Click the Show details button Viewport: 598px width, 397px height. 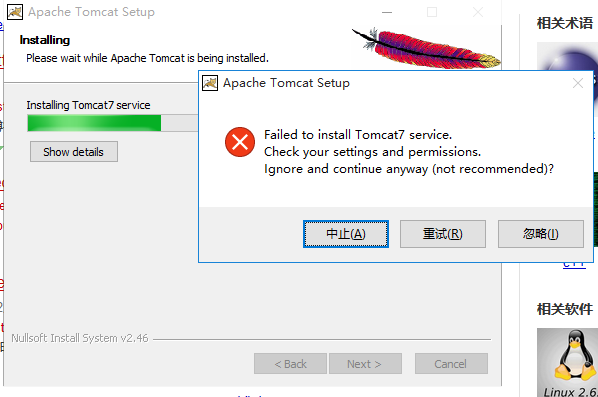[74, 152]
